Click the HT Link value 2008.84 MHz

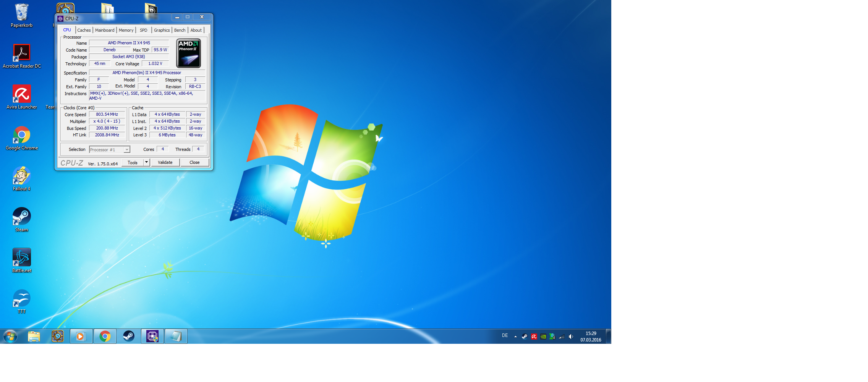(107, 135)
